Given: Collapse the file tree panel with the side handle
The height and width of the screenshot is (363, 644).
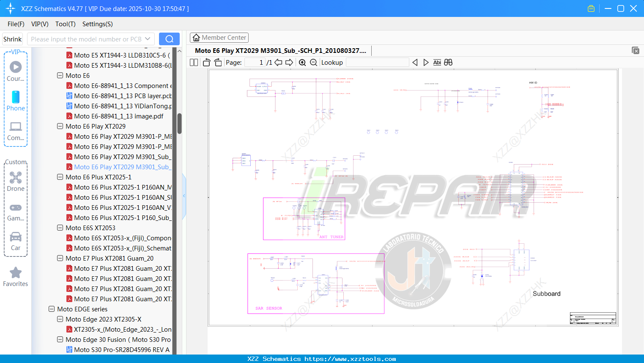Looking at the screenshot, I should (x=184, y=195).
